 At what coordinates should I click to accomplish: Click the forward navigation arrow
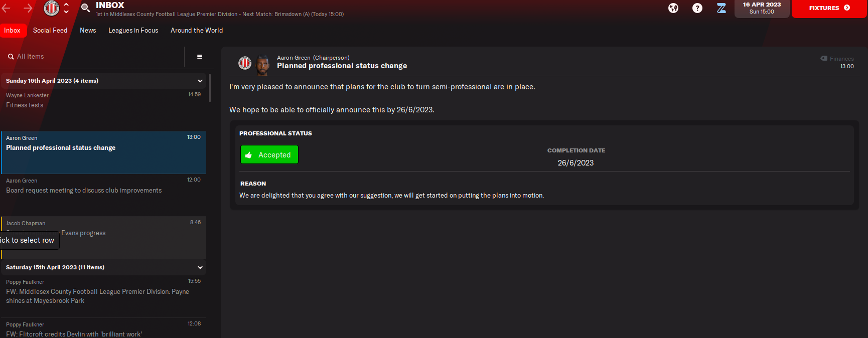pos(28,8)
